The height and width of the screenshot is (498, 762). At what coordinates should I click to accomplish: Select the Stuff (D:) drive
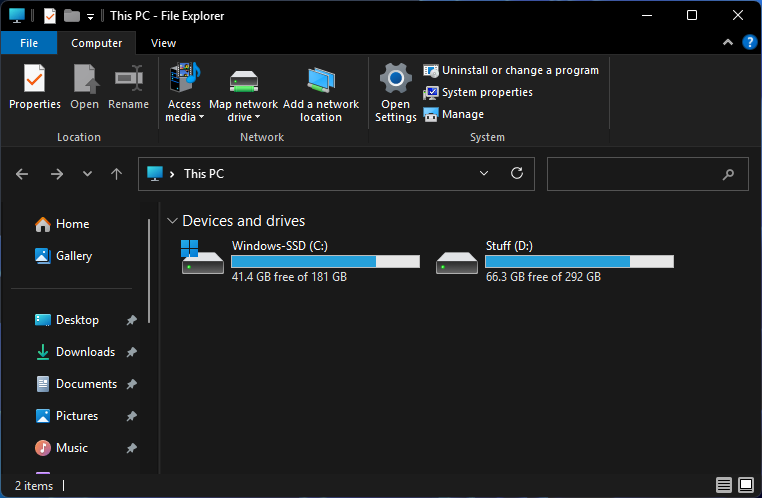pyautogui.click(x=457, y=260)
